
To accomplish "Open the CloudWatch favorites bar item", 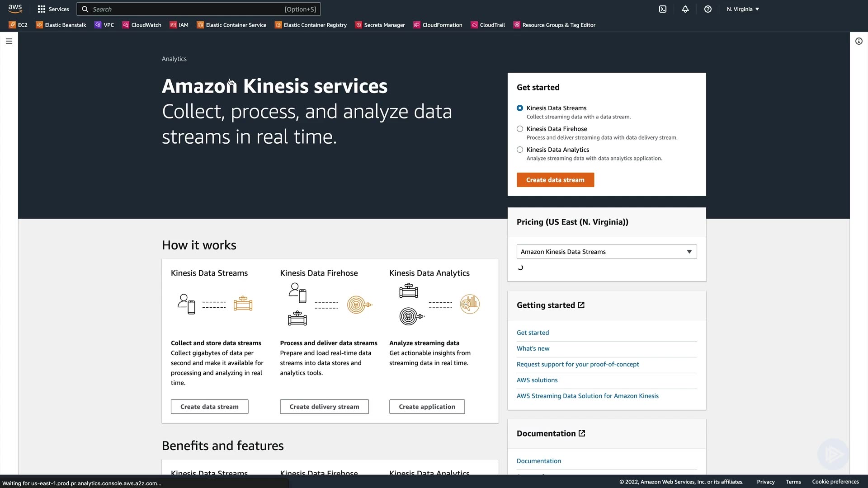I will 142,25.
